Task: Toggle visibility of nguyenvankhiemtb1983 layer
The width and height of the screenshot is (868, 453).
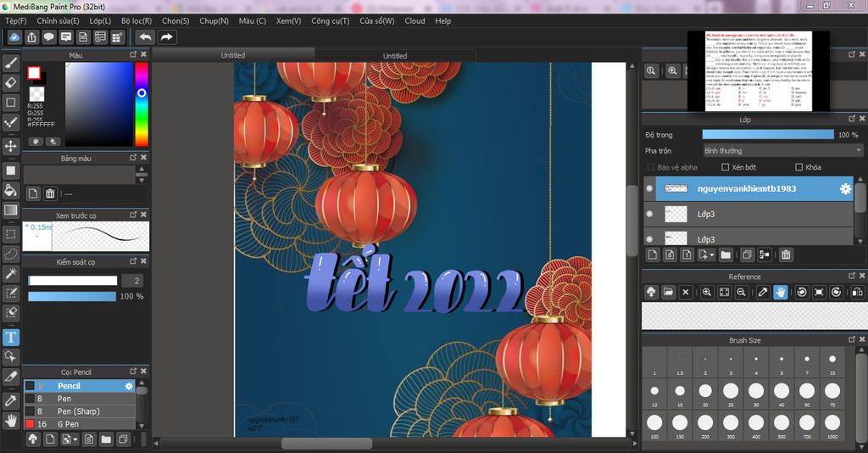Action: pyautogui.click(x=649, y=188)
